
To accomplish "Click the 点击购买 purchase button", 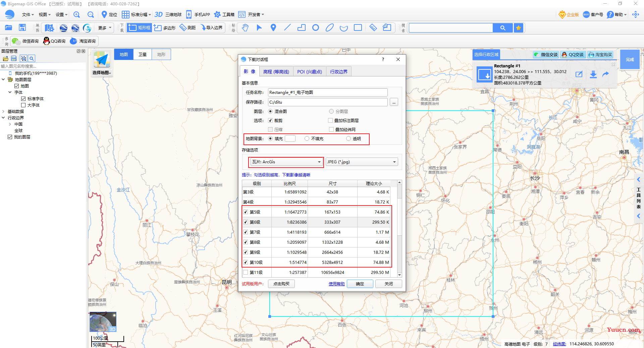I will pos(281,284).
